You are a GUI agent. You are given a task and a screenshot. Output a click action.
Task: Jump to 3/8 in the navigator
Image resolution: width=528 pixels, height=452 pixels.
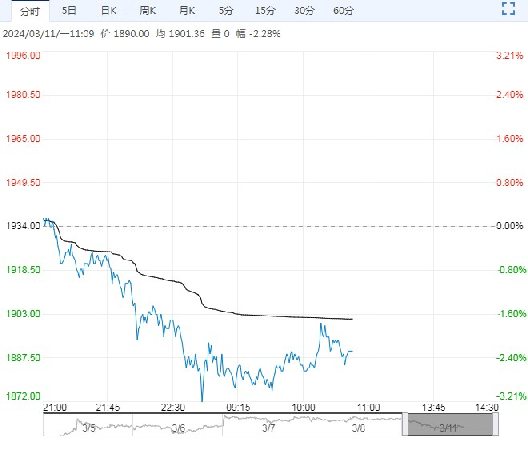pos(358,428)
